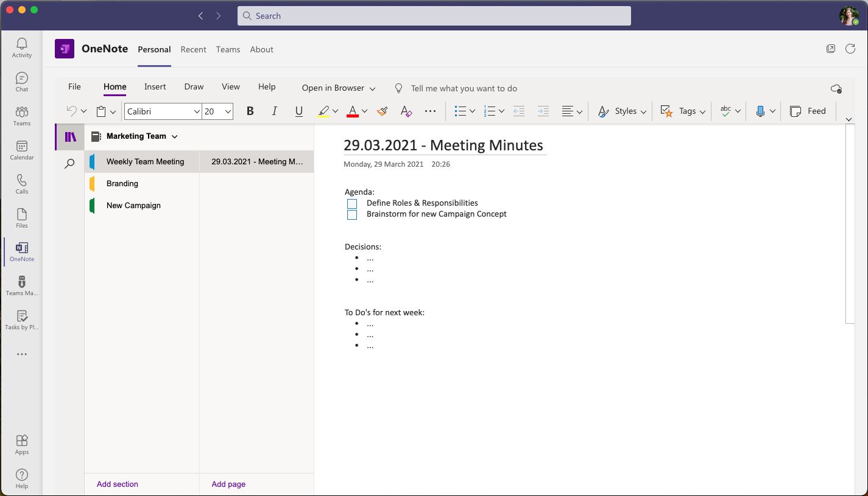Apply bullet list
The image size is (868, 496).
tap(460, 111)
